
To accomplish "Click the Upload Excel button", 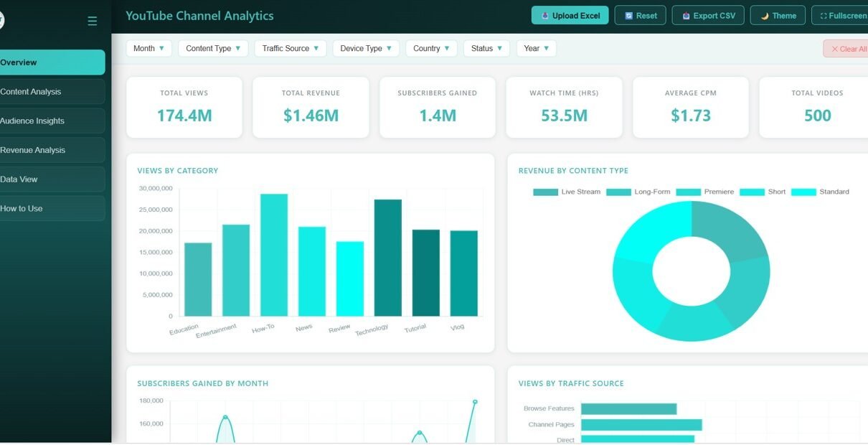I will coord(570,15).
